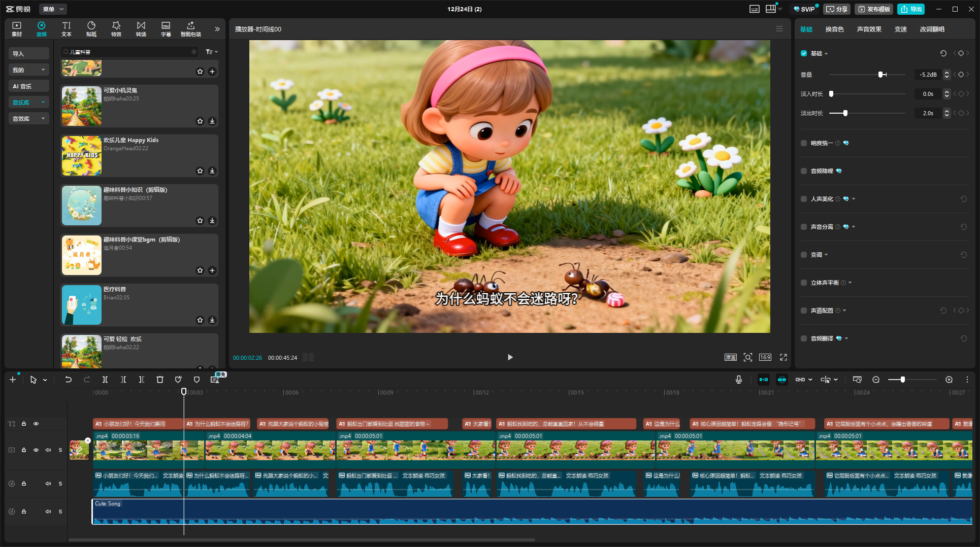Viewport: 980px width, 547px height.
Task: Enable the 音频降噪 checkbox
Action: coord(804,171)
